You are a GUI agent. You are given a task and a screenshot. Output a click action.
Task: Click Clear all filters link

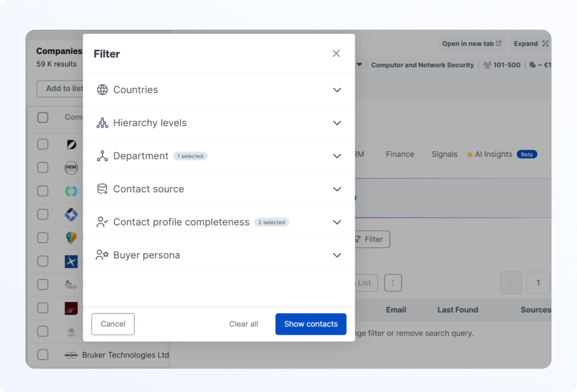(243, 324)
